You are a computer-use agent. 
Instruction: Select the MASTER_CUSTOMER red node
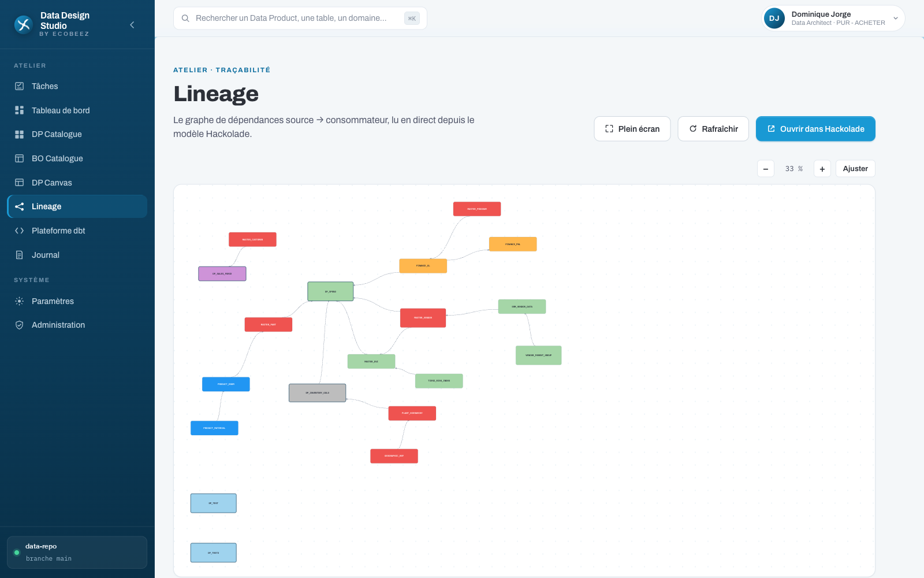click(x=252, y=239)
